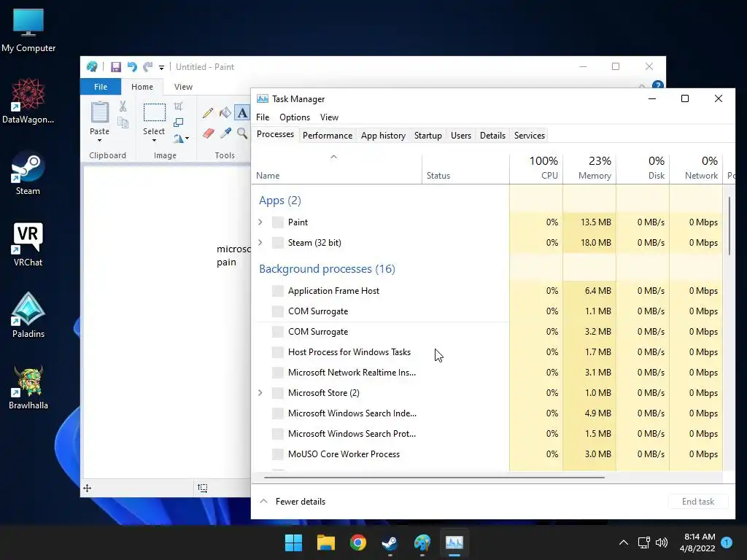The width and height of the screenshot is (747, 560).
Task: Select the Color picker eyedropper tool
Action: 225,133
